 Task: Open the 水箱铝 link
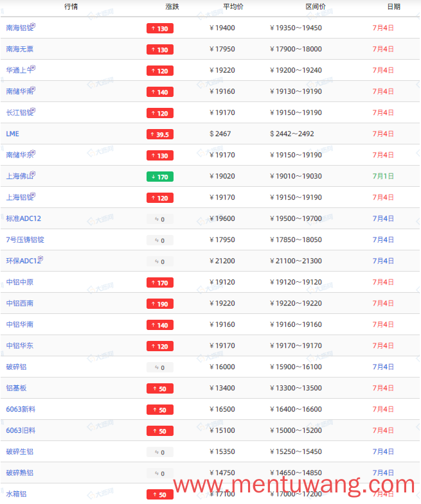(16, 494)
